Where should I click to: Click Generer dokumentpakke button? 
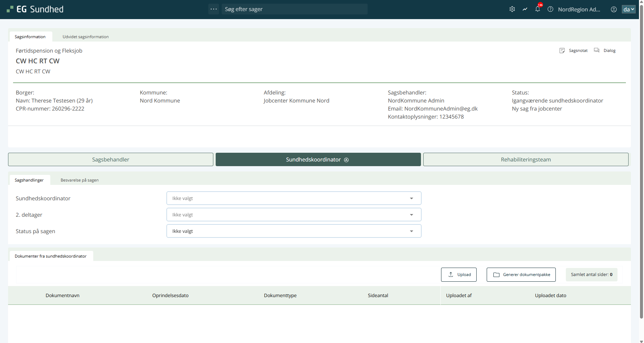(x=521, y=275)
